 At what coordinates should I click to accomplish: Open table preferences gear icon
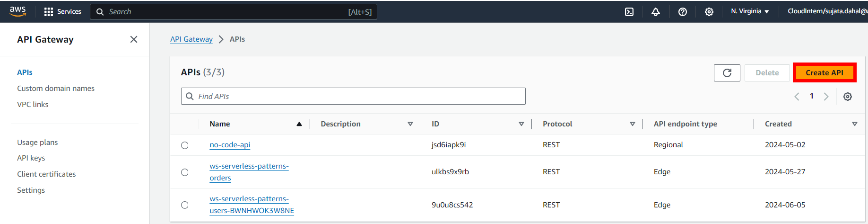coord(847,97)
